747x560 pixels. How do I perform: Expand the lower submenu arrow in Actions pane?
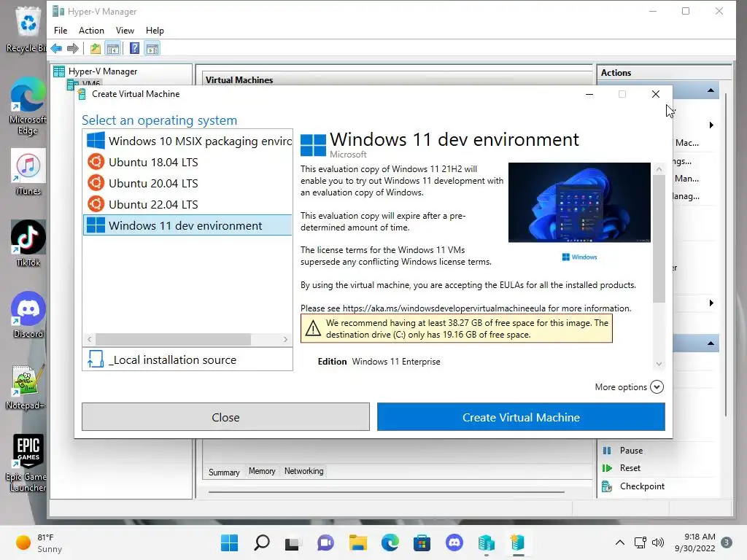711,303
